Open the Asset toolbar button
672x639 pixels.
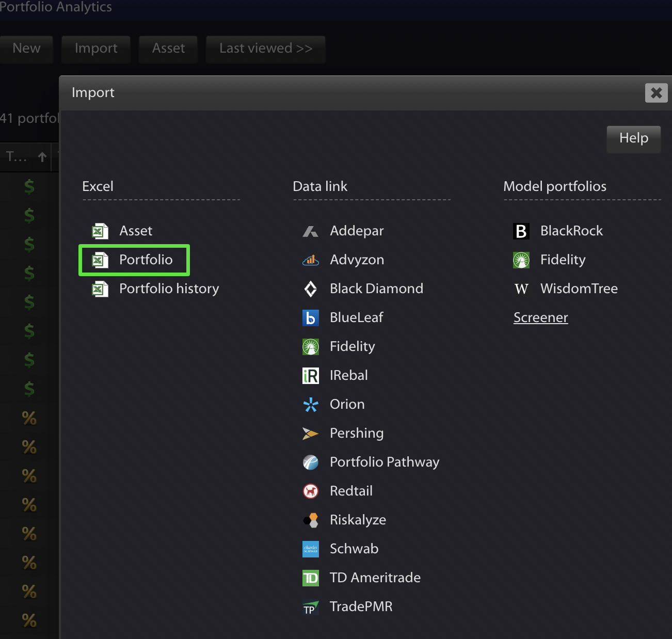point(168,49)
